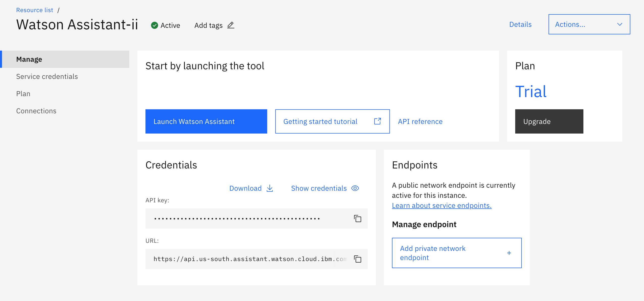Viewport: 644px width, 301px height.
Task: Click the green Active status checkmark
Action: click(154, 25)
